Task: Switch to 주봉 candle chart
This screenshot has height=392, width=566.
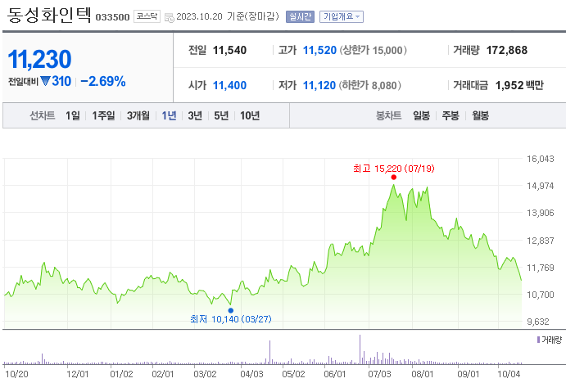Action: point(451,115)
